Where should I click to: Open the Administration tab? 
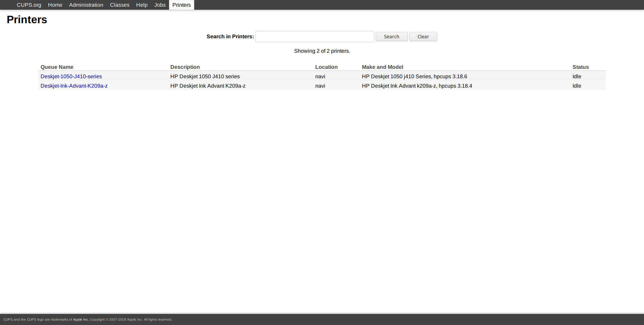pyautogui.click(x=86, y=5)
